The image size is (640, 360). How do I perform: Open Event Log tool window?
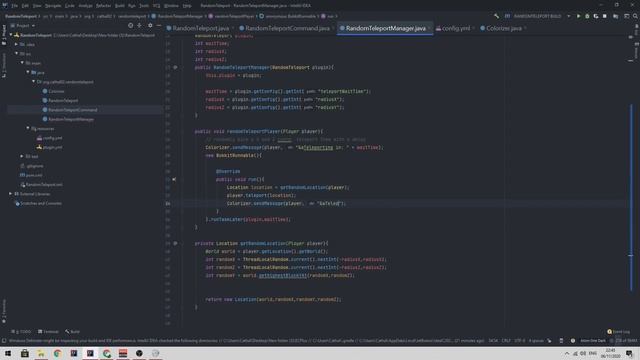(618, 332)
